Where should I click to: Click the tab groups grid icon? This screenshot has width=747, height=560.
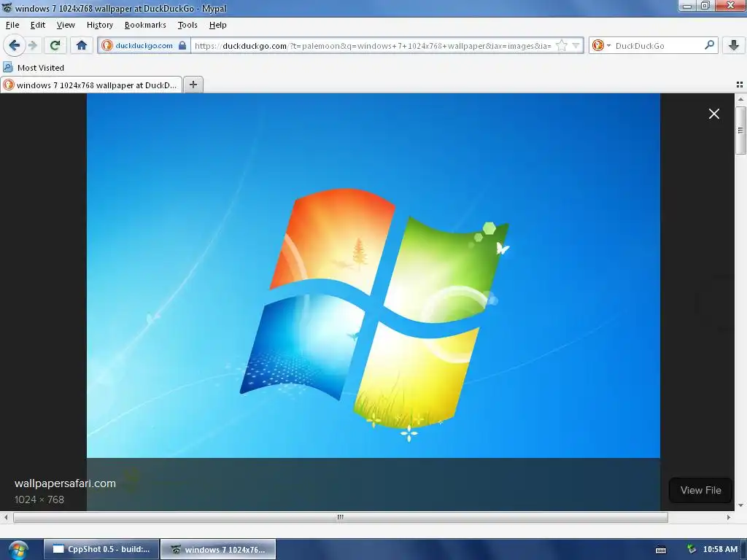click(x=740, y=85)
